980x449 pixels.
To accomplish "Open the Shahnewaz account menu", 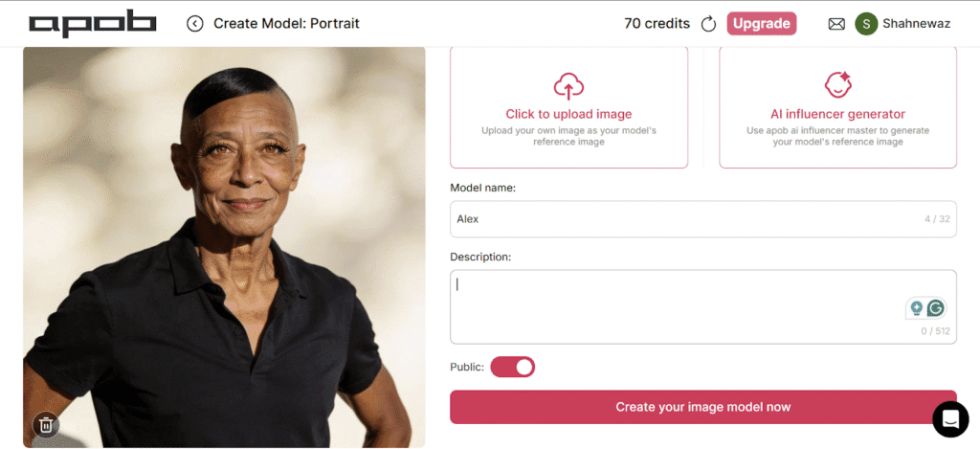I will [917, 24].
